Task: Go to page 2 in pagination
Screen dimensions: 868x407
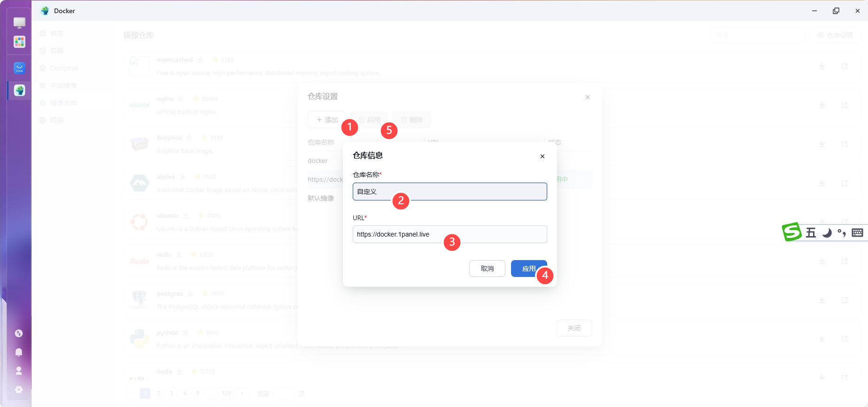Action: tap(158, 393)
